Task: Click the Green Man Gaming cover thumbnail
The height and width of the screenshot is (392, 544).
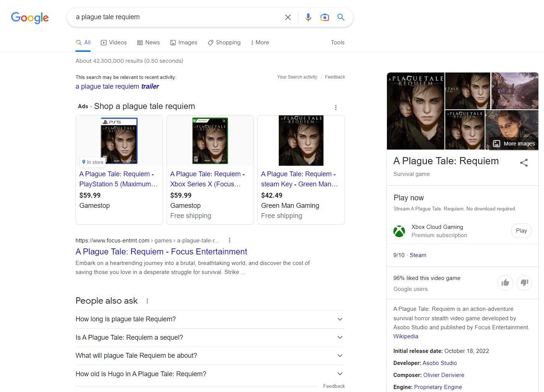Action: [x=301, y=141]
